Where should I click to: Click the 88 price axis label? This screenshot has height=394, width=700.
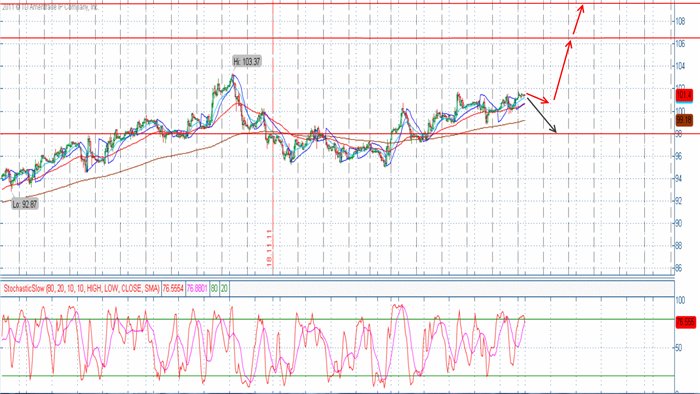pyautogui.click(x=679, y=245)
